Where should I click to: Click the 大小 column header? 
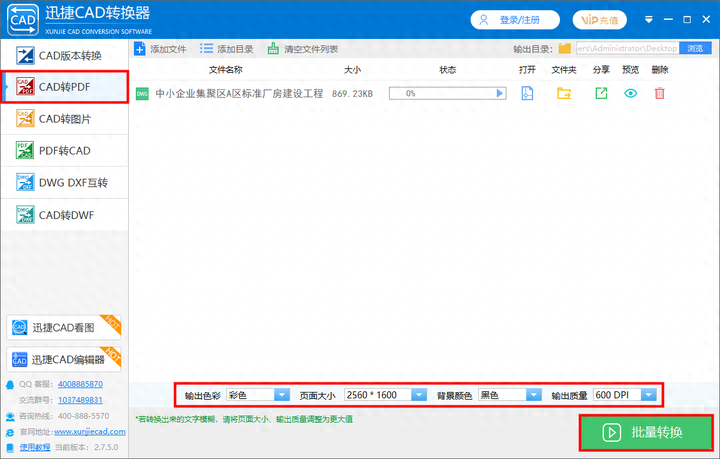point(353,70)
